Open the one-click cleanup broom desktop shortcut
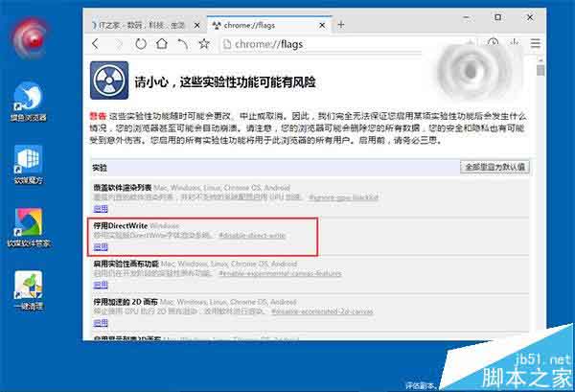This screenshot has height=392, width=575. [x=29, y=290]
